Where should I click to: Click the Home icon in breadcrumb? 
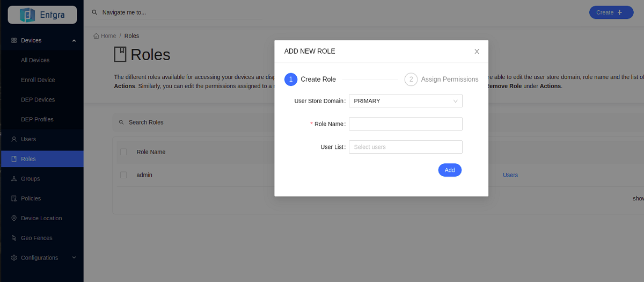point(96,36)
